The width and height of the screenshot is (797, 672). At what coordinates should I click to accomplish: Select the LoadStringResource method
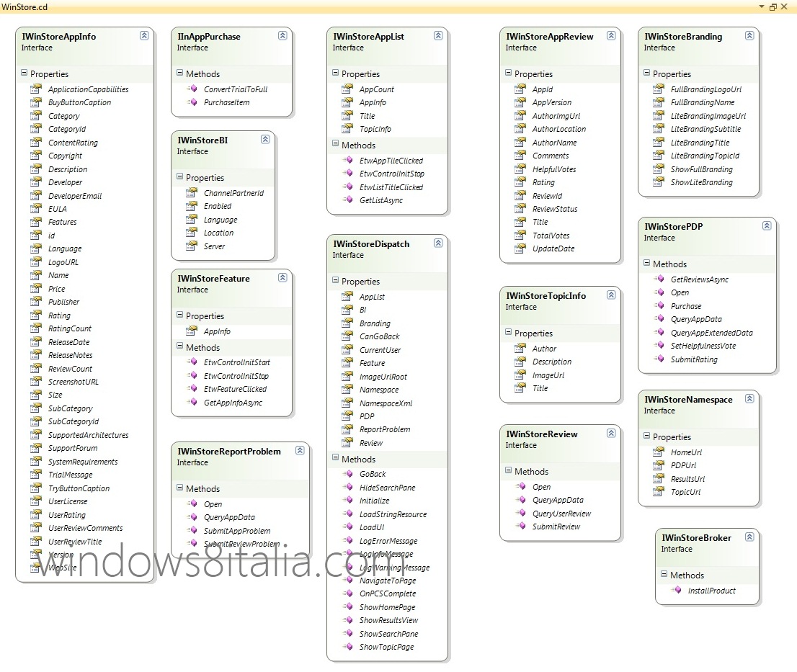(x=393, y=514)
